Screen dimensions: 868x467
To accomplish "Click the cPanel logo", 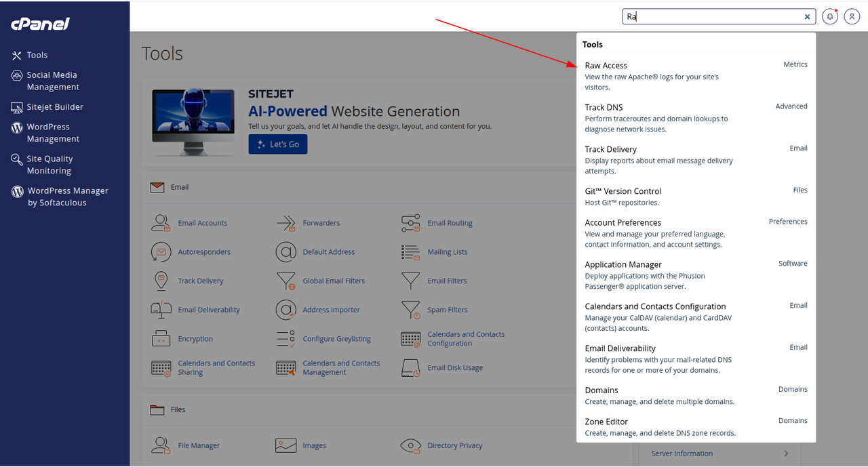I will pyautogui.click(x=41, y=24).
